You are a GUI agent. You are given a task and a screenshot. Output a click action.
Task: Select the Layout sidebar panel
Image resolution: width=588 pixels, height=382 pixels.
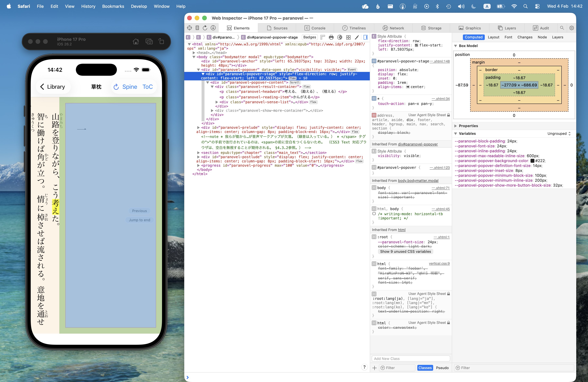click(493, 37)
